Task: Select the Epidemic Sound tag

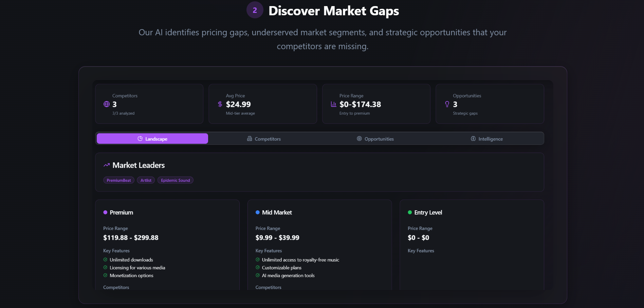Action: [175, 180]
